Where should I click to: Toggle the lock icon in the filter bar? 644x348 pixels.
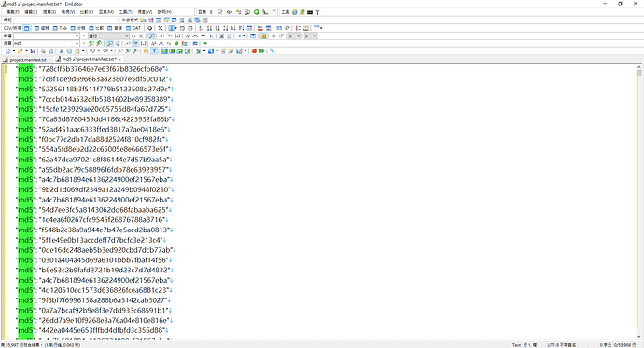coord(264,36)
